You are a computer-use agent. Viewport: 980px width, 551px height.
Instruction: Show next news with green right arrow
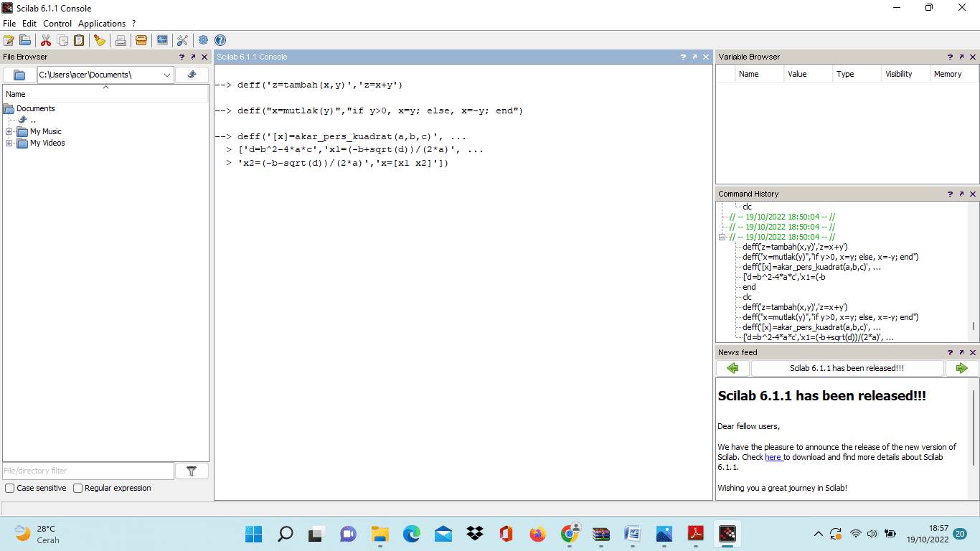coord(961,368)
